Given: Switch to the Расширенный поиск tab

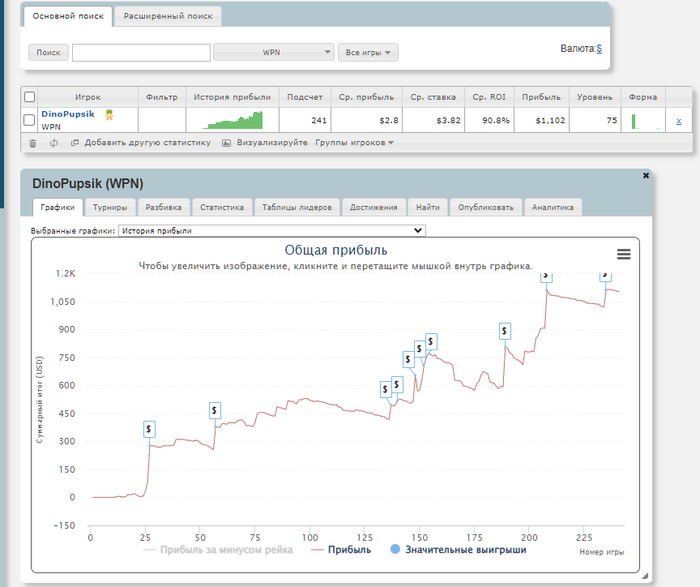Looking at the screenshot, I should coord(168,16).
